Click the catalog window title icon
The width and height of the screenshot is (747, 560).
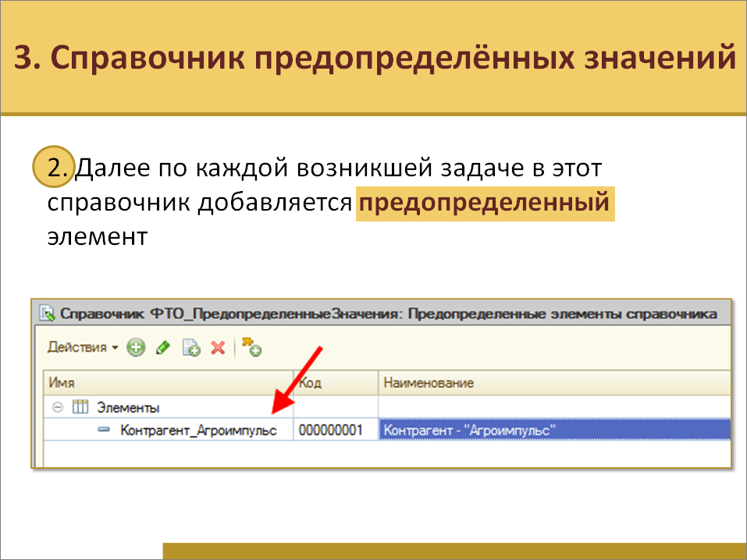47,314
